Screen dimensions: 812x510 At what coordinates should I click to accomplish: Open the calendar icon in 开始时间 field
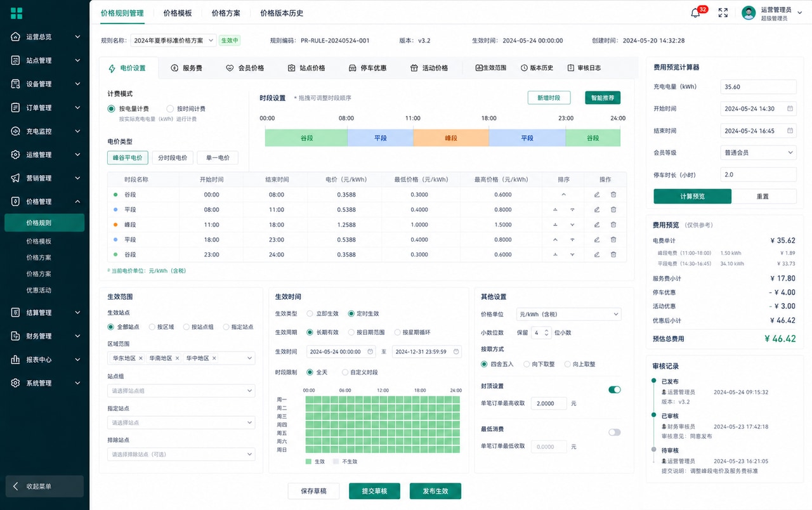(790, 108)
